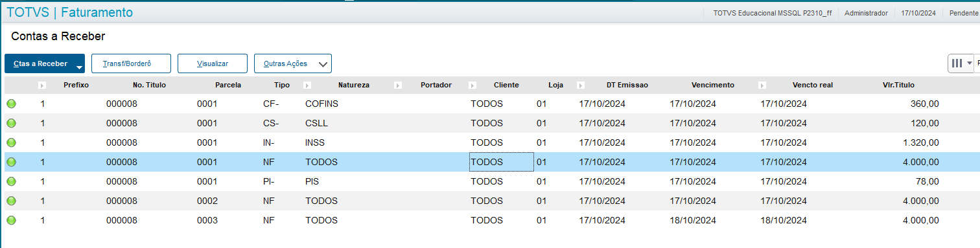980x248 pixels.
Task: Click the Transf/Borderô button
Action: [131, 63]
